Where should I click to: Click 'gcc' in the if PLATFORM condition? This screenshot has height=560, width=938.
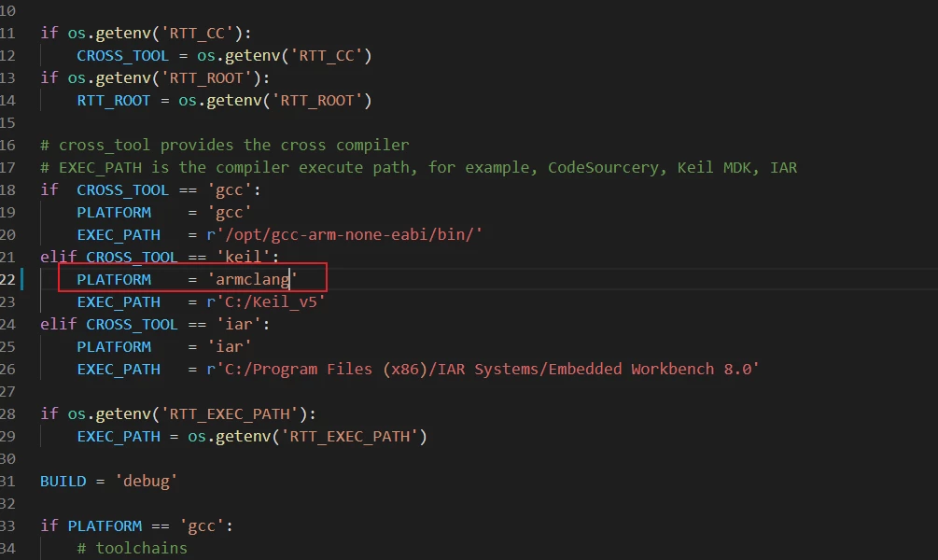tap(202, 525)
